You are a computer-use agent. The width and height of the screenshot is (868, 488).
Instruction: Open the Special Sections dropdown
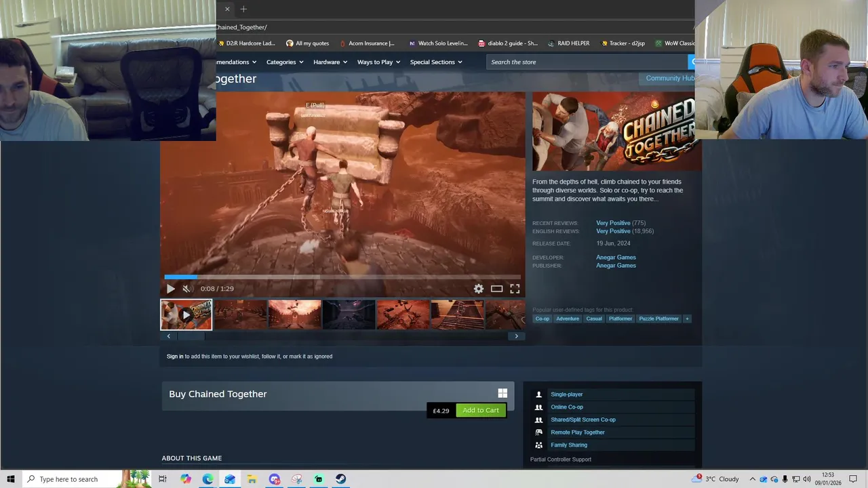coord(435,62)
